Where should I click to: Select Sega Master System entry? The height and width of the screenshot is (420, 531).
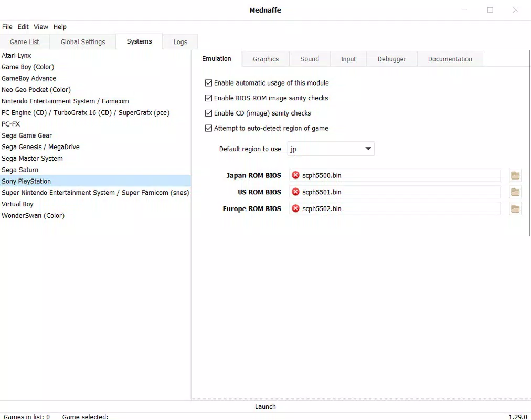point(95,159)
